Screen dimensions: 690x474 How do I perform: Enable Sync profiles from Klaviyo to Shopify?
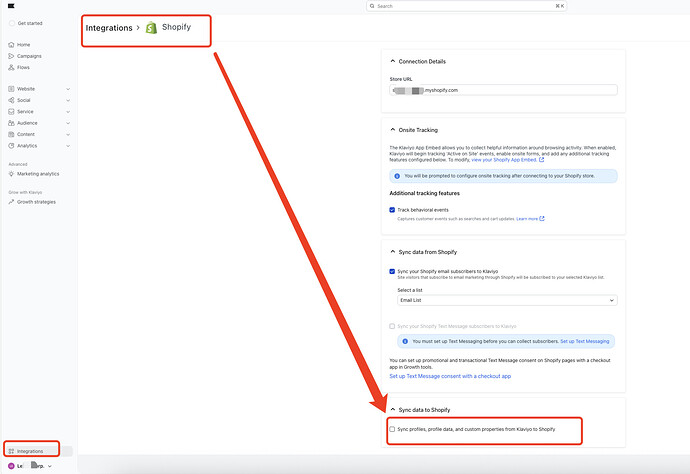pyautogui.click(x=392, y=429)
